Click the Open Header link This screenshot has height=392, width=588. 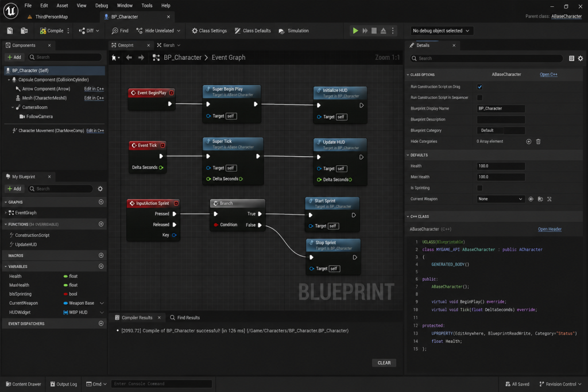(x=550, y=230)
